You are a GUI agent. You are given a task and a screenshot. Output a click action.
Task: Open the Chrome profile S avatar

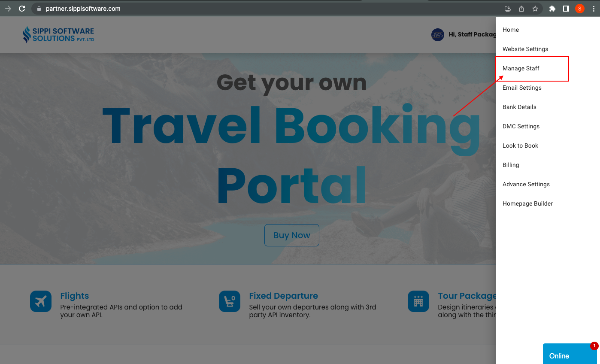580,9
